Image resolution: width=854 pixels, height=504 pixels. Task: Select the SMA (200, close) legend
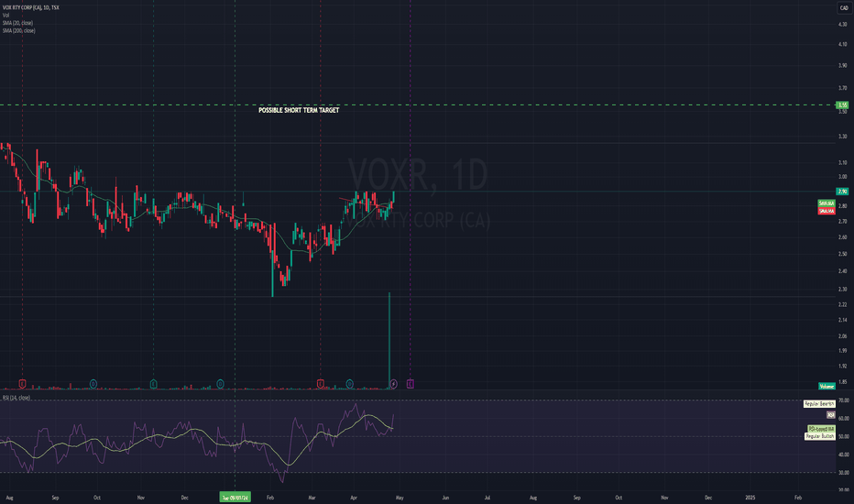(18, 30)
